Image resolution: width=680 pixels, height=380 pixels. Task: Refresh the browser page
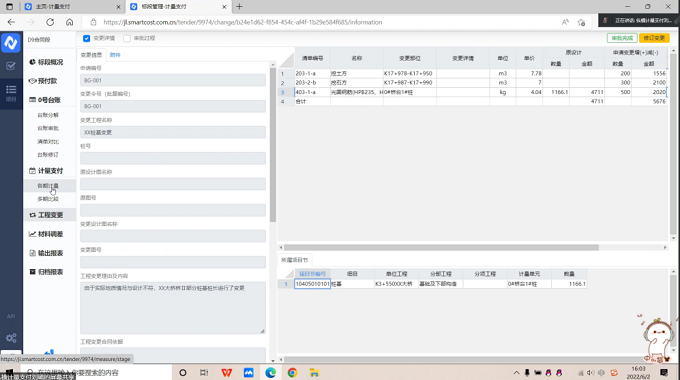(50, 22)
